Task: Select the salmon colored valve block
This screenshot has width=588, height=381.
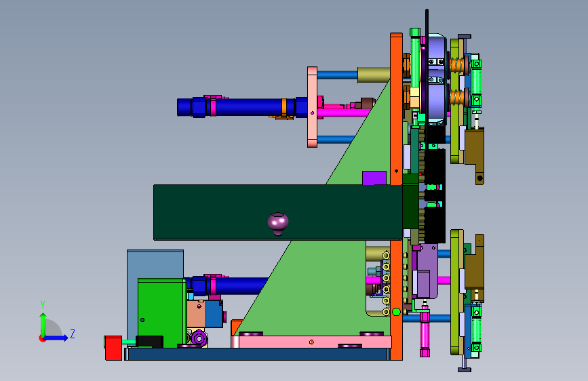Action: pyautogui.click(x=196, y=315)
